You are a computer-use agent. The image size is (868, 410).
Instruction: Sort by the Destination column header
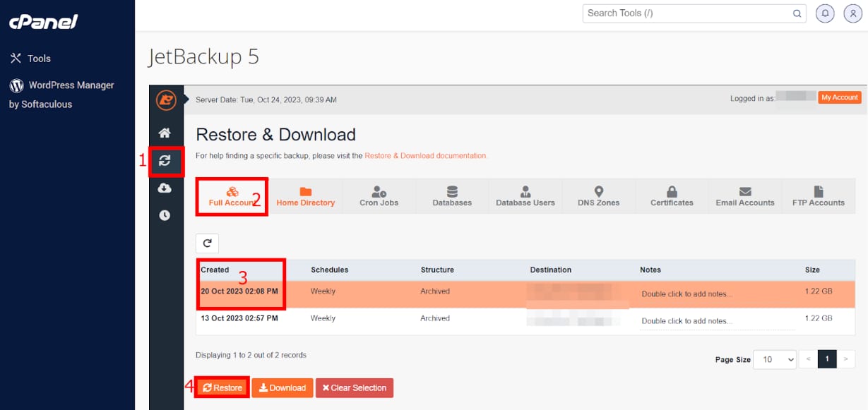click(x=551, y=270)
